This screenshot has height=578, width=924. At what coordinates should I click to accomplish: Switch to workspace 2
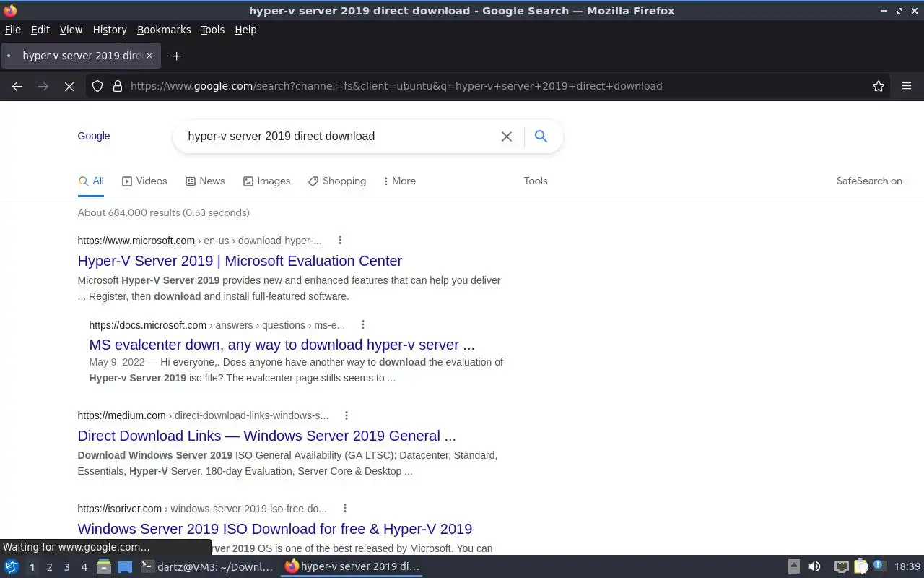pyautogui.click(x=50, y=567)
